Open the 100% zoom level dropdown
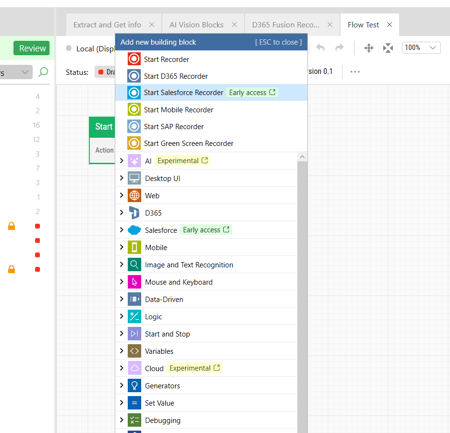This screenshot has height=433, width=450. click(x=421, y=48)
